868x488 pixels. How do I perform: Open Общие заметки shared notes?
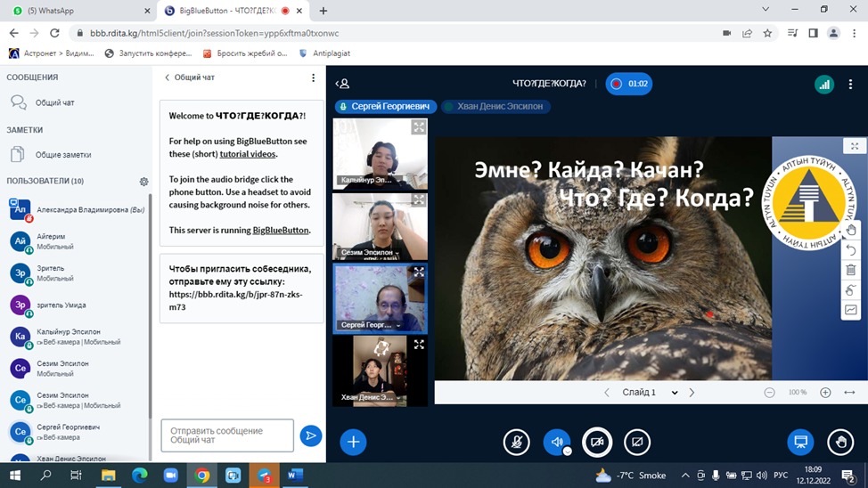tap(62, 155)
